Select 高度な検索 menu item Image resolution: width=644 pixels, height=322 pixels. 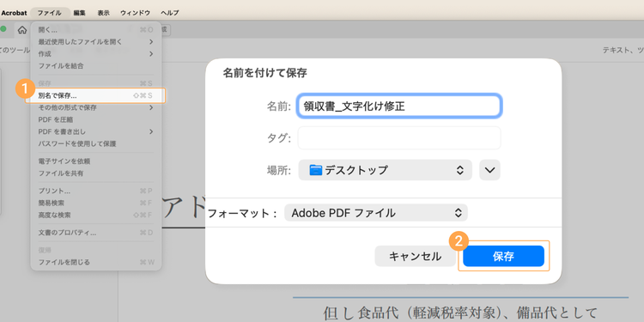tap(96, 215)
